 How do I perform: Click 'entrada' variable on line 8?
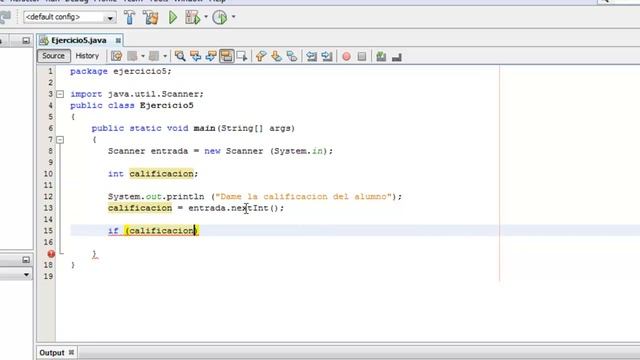click(x=169, y=151)
